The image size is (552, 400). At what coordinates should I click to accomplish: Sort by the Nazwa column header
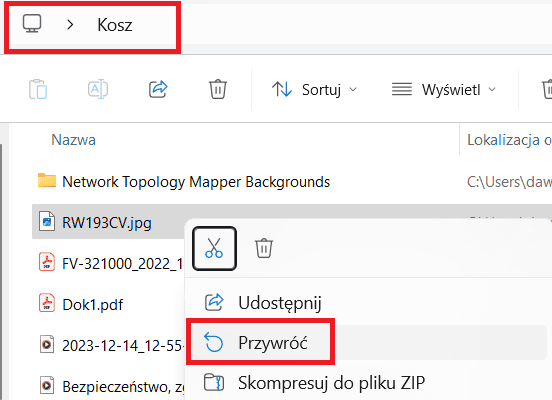74,140
